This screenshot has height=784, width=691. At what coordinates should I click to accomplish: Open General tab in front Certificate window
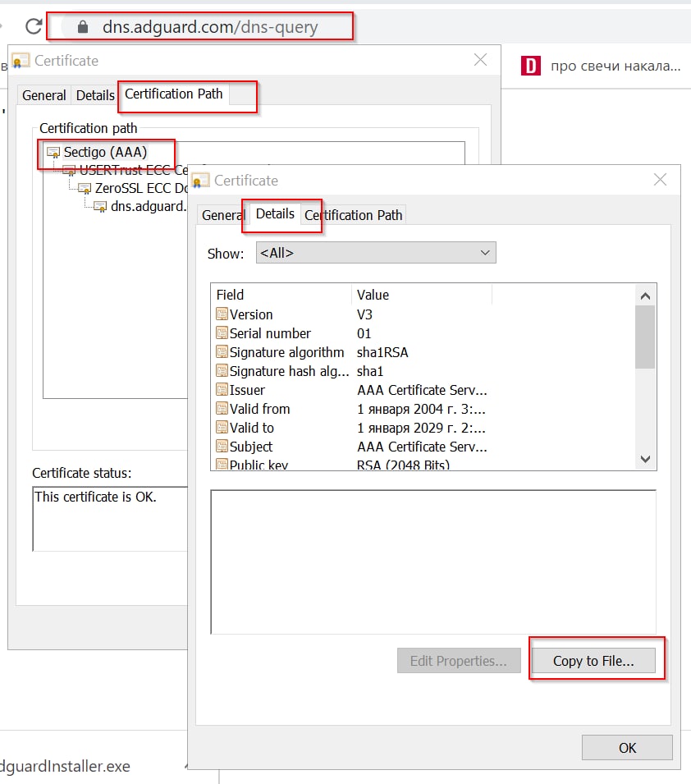[x=223, y=216]
